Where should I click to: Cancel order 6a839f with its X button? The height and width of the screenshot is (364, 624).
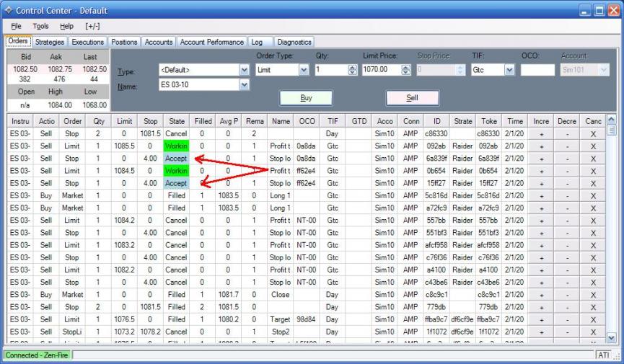pos(593,159)
